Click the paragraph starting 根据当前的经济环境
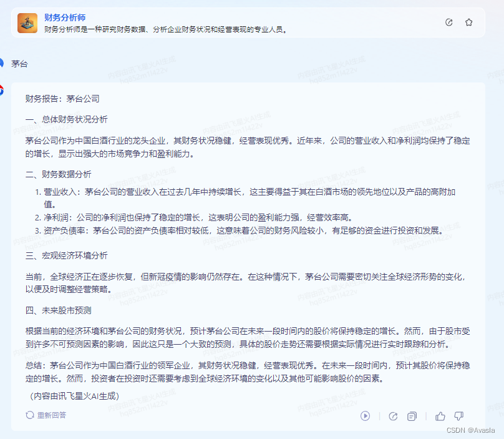The height and width of the screenshot is (439, 504). [x=248, y=338]
